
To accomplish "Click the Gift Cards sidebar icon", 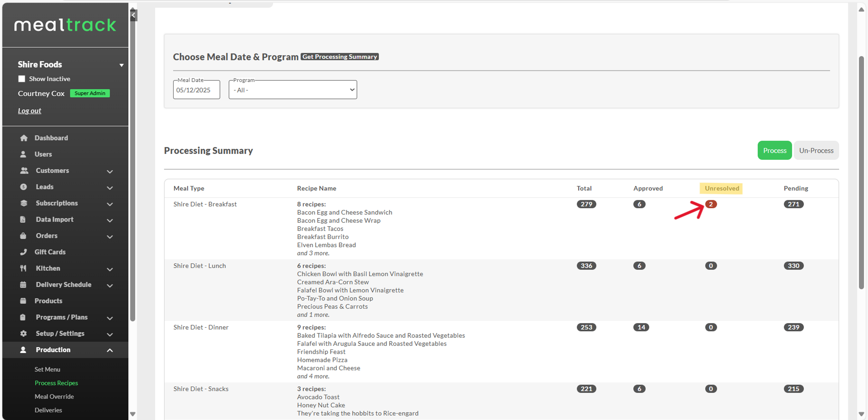I will coord(24,252).
